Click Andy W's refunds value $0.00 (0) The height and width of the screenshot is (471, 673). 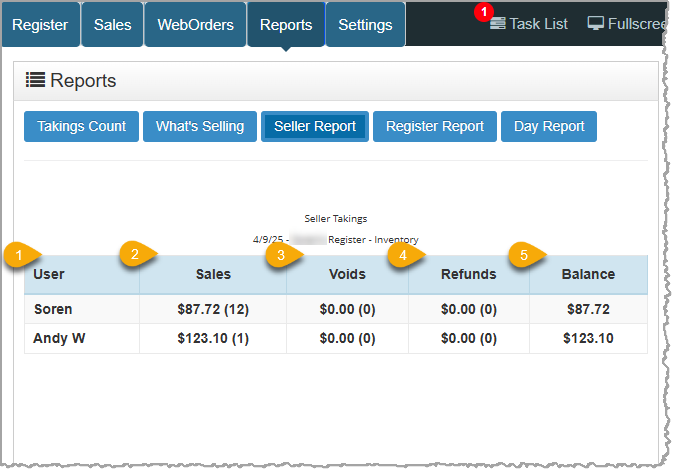[469, 338]
